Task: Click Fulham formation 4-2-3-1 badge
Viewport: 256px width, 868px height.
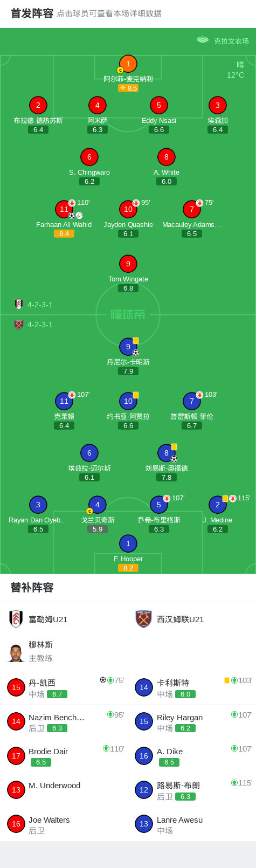Action: pyautogui.click(x=33, y=305)
